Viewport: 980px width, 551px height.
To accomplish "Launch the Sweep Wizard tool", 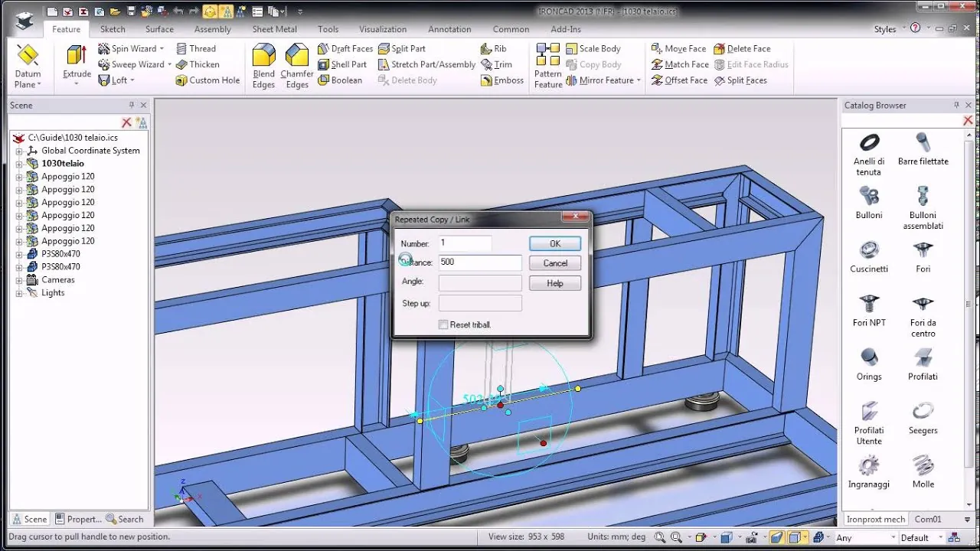I will click(x=134, y=64).
